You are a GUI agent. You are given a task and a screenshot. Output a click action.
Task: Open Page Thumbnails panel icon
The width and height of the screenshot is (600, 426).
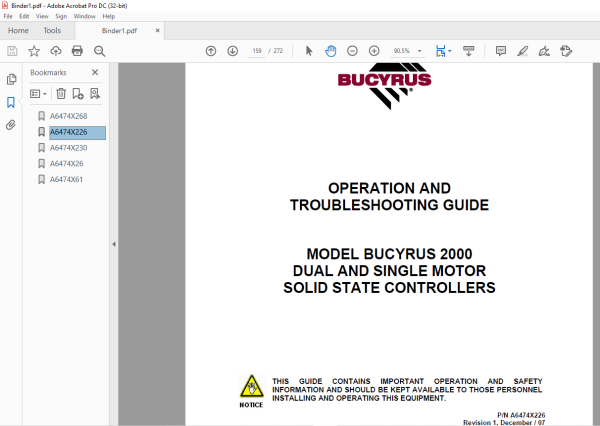coord(11,79)
